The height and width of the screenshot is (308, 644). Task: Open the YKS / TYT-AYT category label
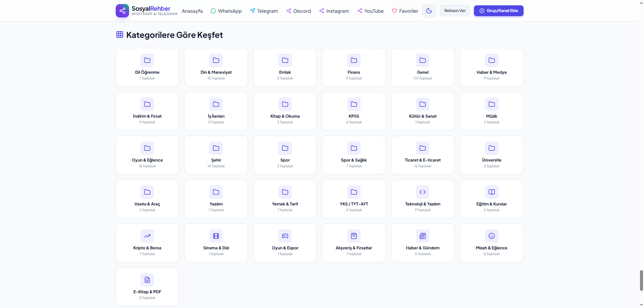click(x=354, y=204)
